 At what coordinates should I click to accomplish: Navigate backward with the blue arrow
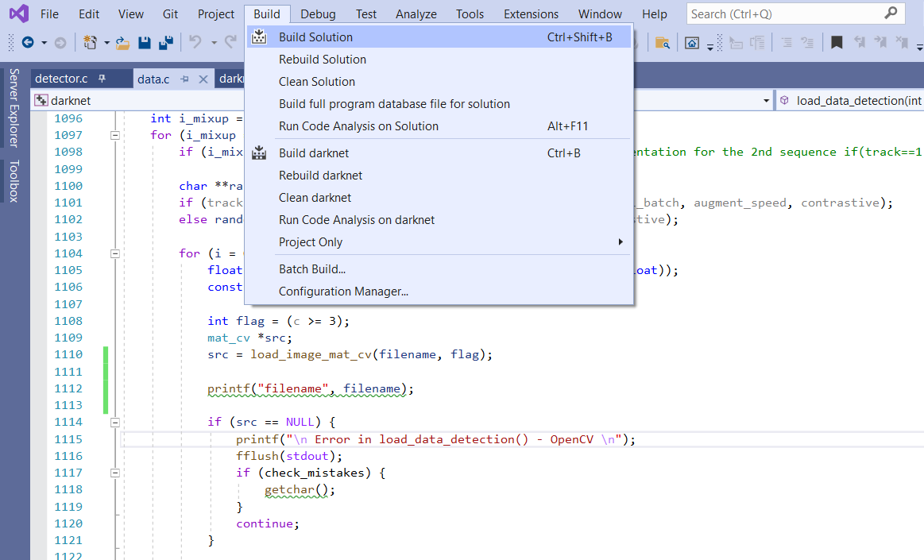click(27, 42)
